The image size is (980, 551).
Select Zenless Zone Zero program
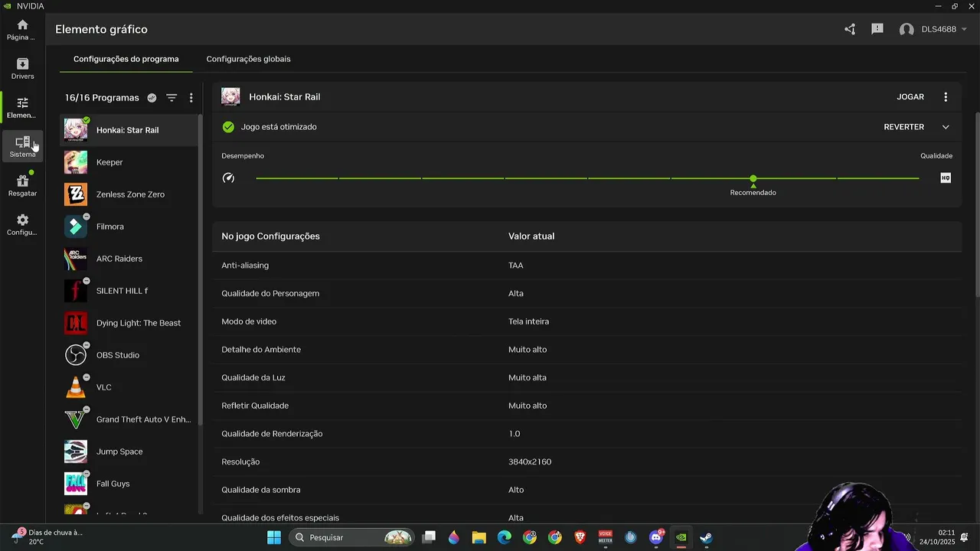click(x=129, y=194)
